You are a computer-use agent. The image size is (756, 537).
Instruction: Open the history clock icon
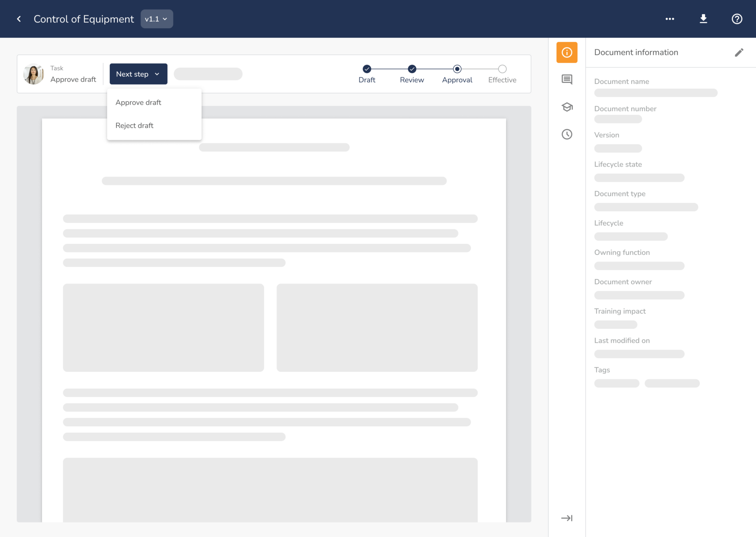pos(567,135)
